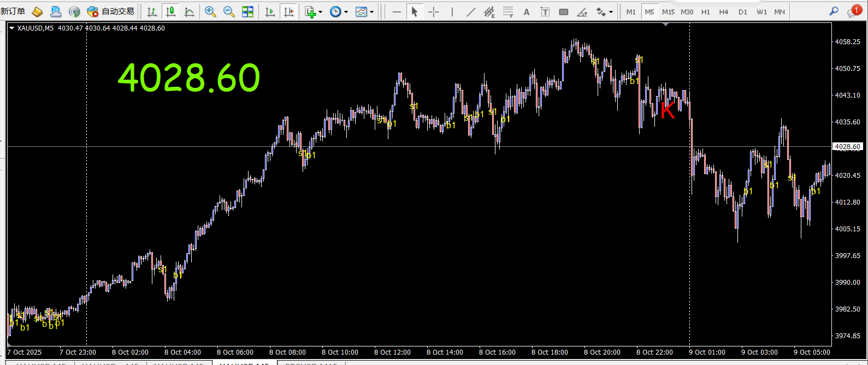Open the MetaEditor gold book icon
Viewport: 868px width, 365px height.
(37, 11)
